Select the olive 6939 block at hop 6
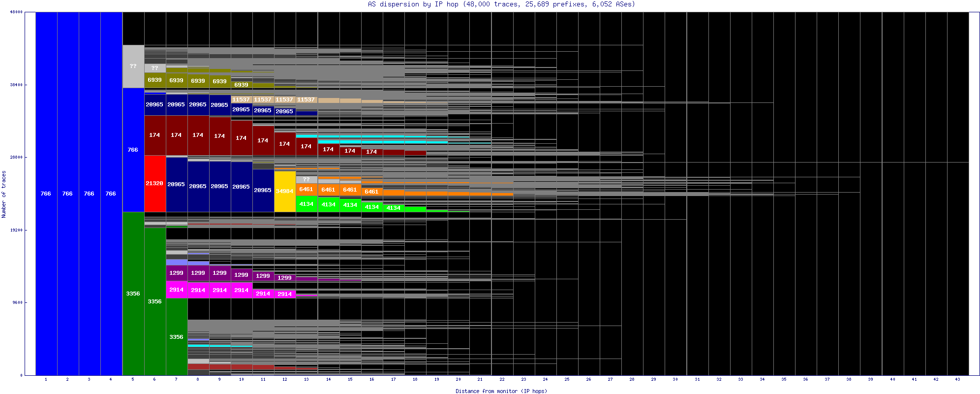Viewport: 980px width, 394px height. (155, 80)
